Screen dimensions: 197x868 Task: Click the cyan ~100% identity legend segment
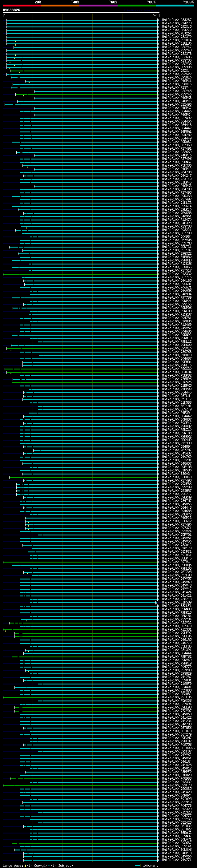pyautogui.click(x=175, y=6)
